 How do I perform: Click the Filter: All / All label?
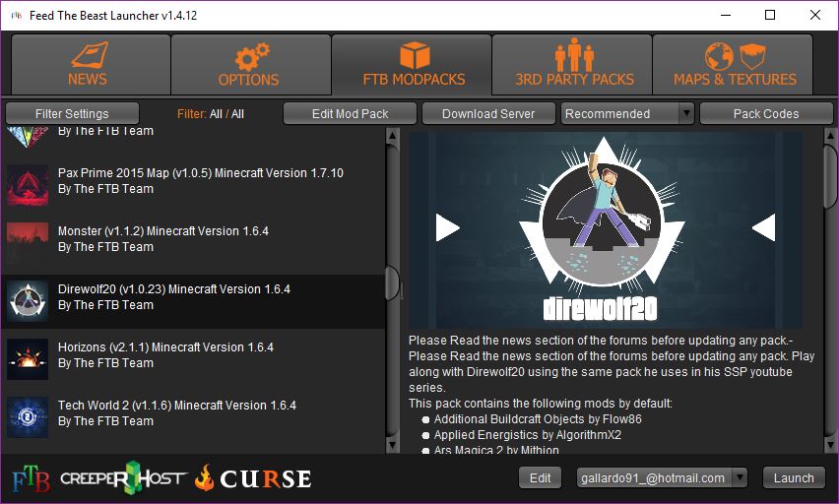[211, 114]
